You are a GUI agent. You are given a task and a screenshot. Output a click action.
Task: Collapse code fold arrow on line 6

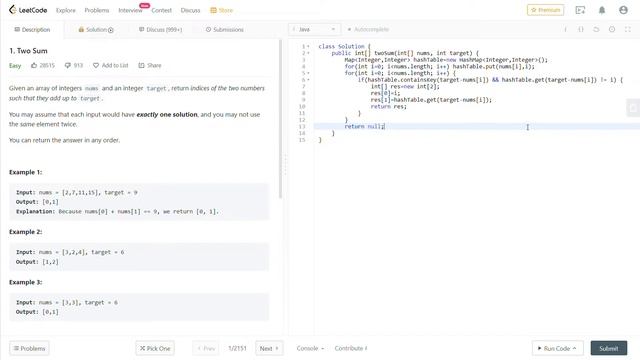click(308, 80)
